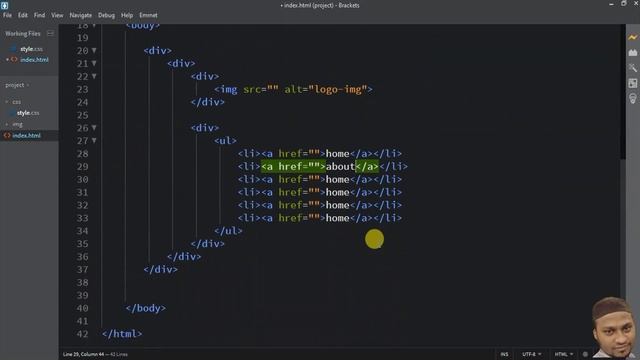Click the magic wand icon in right sidebar
Viewport: 640px width, 360px height.
[633, 68]
